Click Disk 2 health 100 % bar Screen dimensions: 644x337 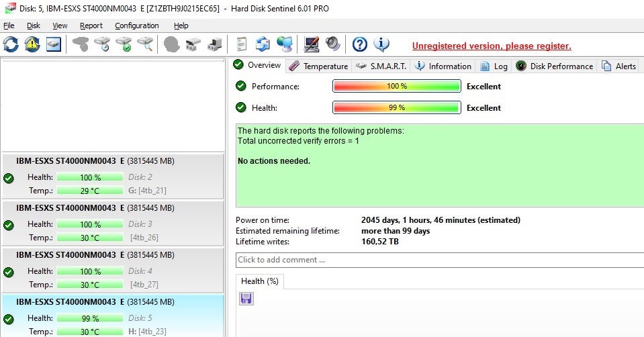point(90,177)
